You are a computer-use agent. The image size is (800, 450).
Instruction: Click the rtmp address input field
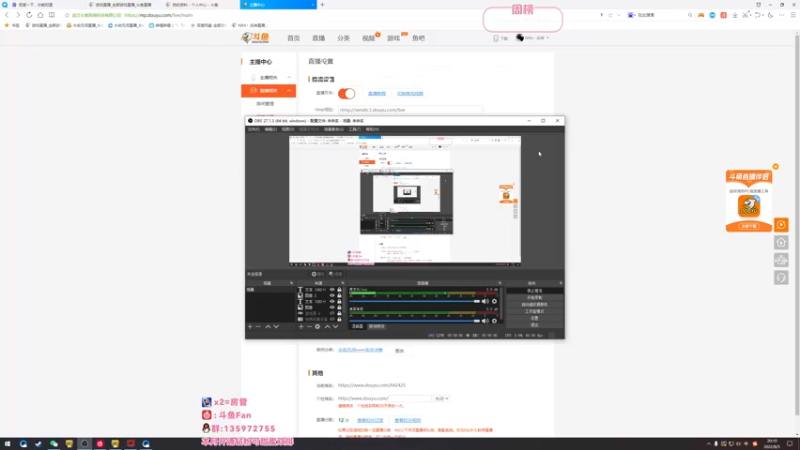pos(410,110)
